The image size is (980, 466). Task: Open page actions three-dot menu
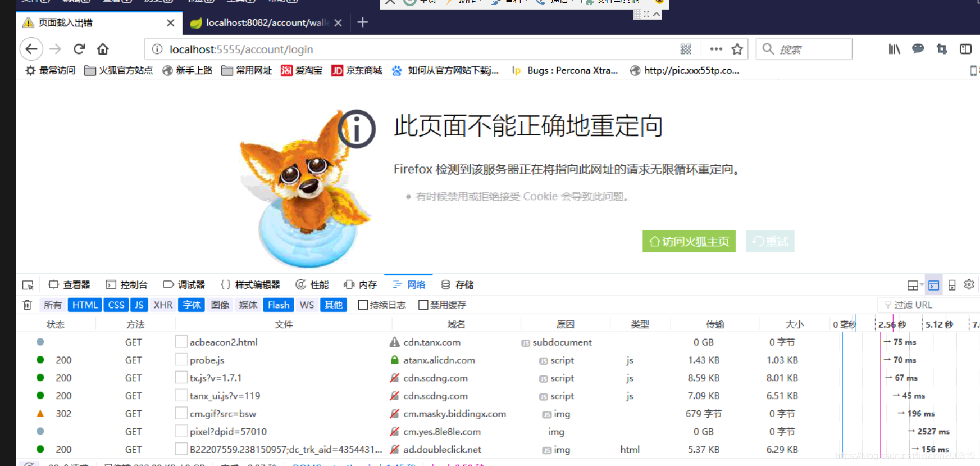coord(716,49)
